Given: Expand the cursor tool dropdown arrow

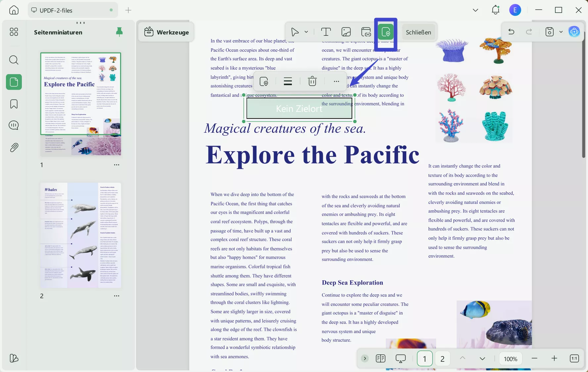Looking at the screenshot, I should coord(306,32).
